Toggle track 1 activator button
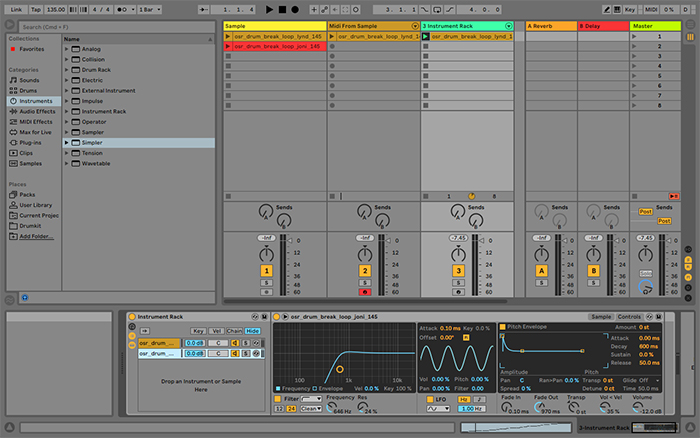Image resolution: width=700 pixels, height=438 pixels. click(267, 271)
